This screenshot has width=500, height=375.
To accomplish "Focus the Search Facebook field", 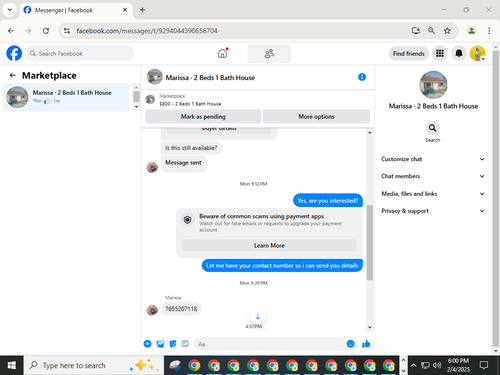I will tap(80, 53).
